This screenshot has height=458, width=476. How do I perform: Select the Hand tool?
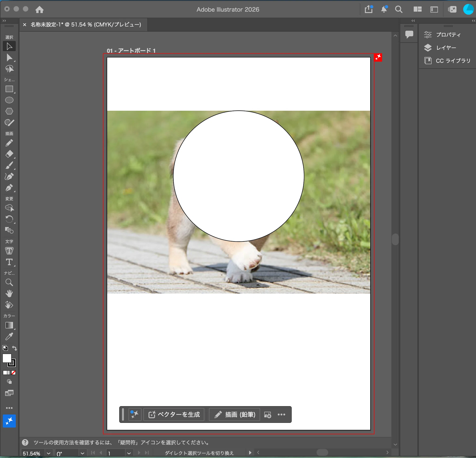9,294
